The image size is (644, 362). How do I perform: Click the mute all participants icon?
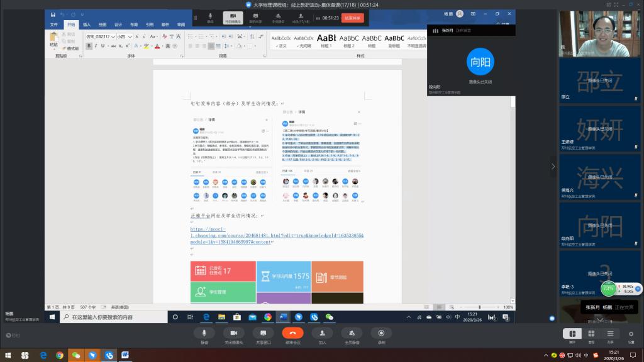coord(352,333)
